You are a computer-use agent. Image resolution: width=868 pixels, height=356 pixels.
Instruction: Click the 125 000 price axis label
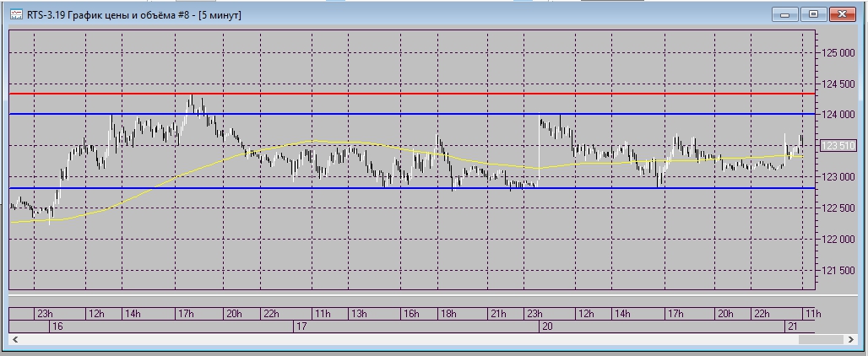(x=838, y=53)
